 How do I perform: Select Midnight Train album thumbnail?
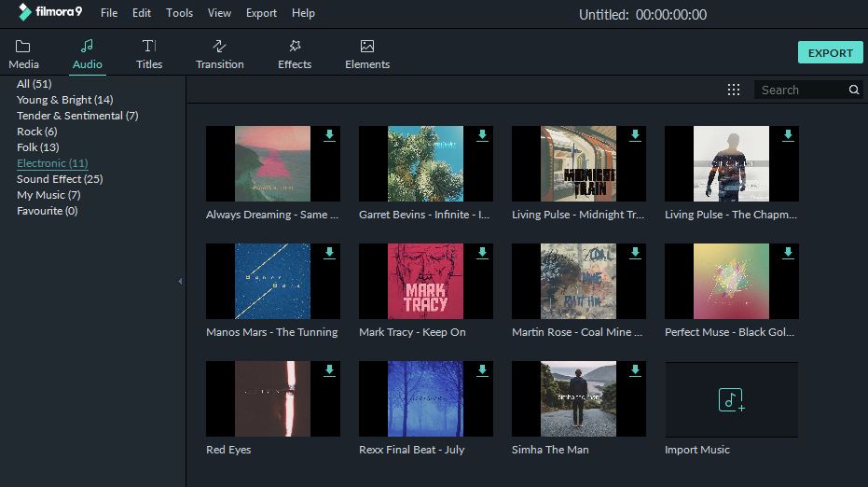point(578,163)
